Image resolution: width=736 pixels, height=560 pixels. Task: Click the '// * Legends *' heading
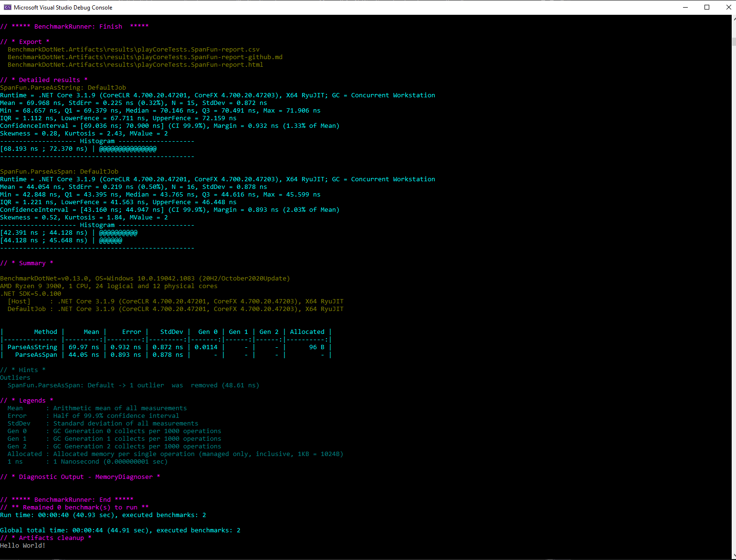coord(27,401)
